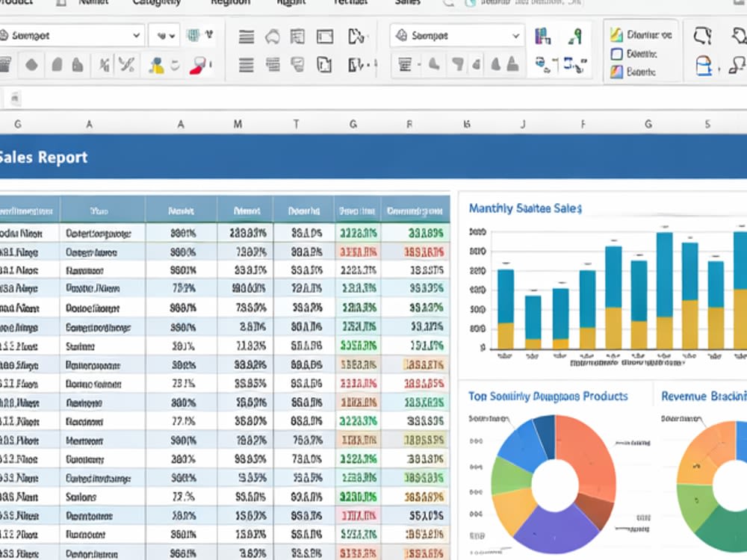This screenshot has height=560, width=747.
Task: Open the Namet tab
Action: click(x=94, y=3)
